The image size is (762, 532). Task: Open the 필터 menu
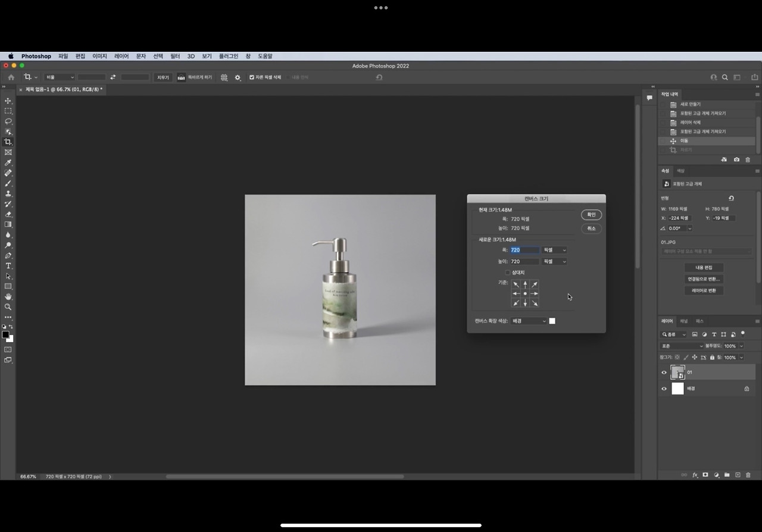pos(175,56)
